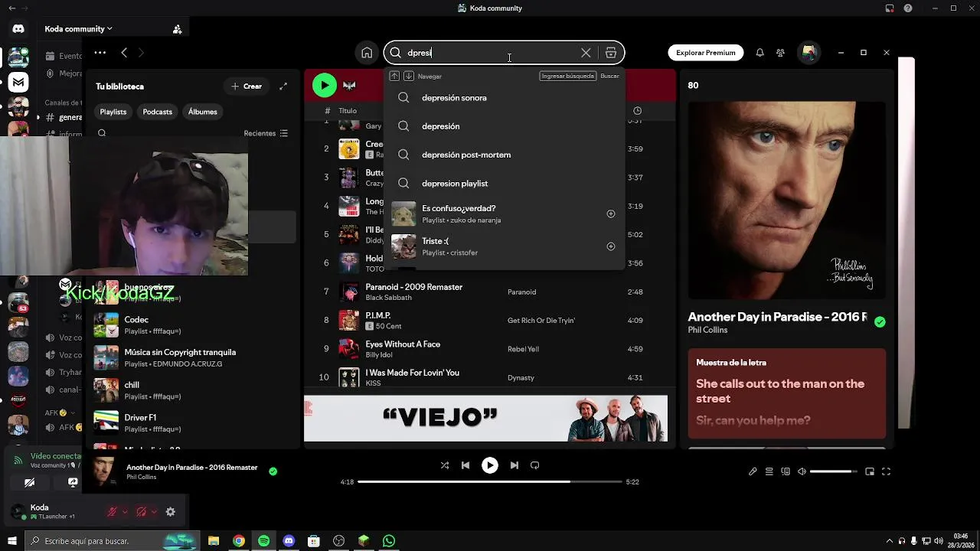Image resolution: width=980 pixels, height=551 pixels.
Task: Open the Browse icon beside search
Action: tap(610, 53)
